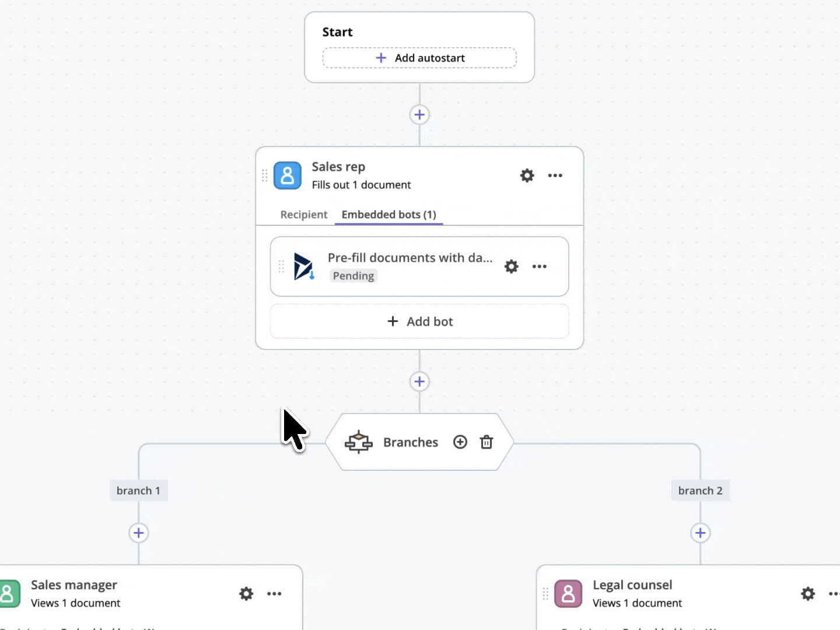Open Legal counsel settings gear
This screenshot has width=840, height=630.
(x=807, y=594)
